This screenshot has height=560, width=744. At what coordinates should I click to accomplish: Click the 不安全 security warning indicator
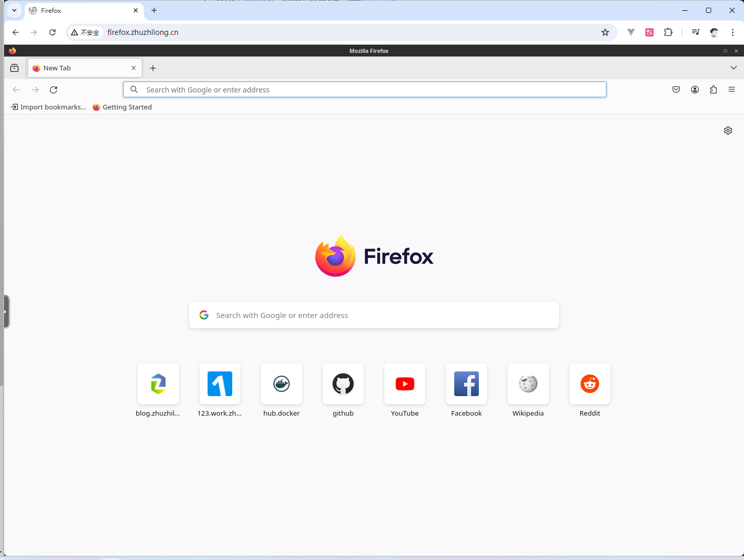point(85,32)
